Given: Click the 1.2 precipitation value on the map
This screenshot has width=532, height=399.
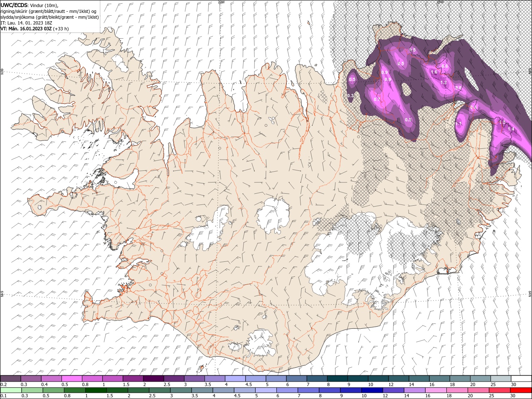Looking at the screenshot, I should [x=443, y=82].
